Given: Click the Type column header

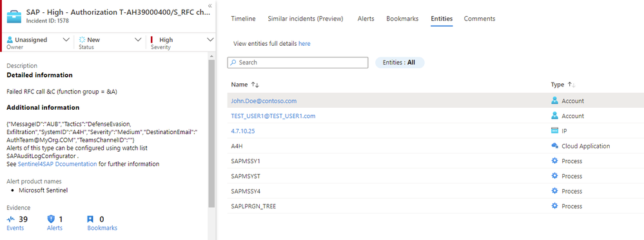Looking at the screenshot, I should (x=558, y=85).
